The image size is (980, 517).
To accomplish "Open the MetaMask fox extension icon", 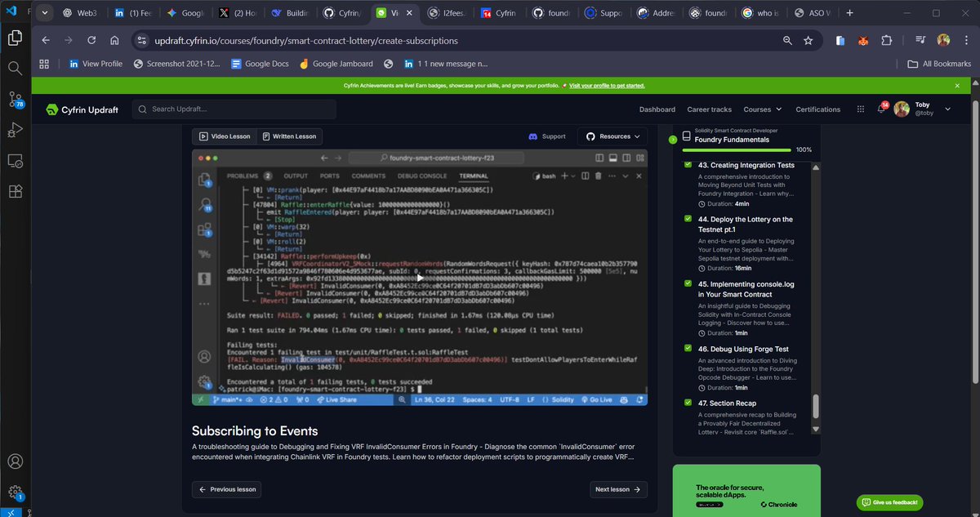I will pos(862,40).
